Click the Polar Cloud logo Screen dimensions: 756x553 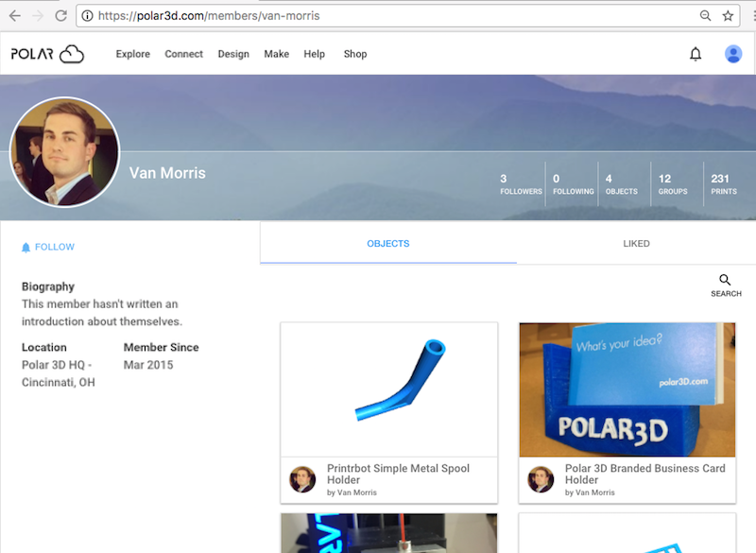coord(47,54)
